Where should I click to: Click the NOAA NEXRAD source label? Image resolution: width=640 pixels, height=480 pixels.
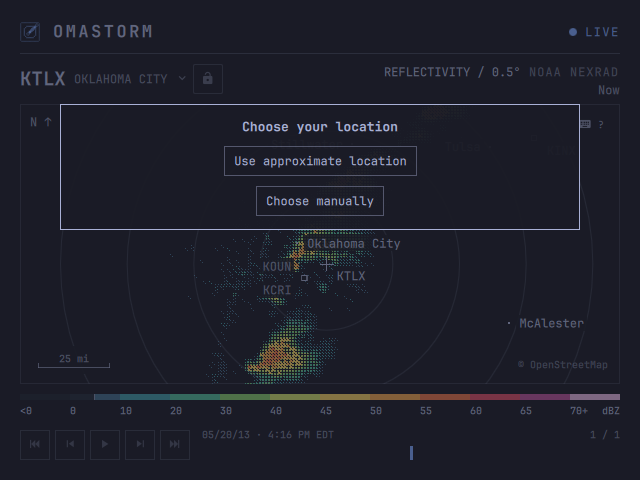pos(573,72)
